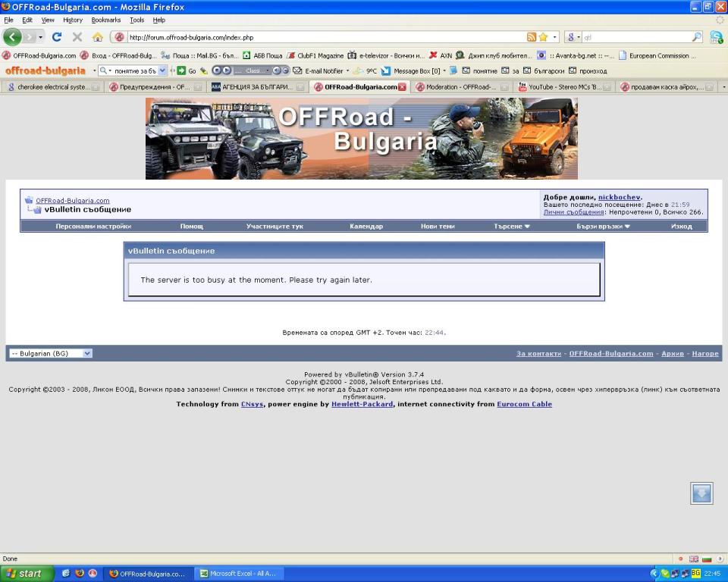Launch Firefox from quick launch
728x582 pixels.
coord(80,574)
